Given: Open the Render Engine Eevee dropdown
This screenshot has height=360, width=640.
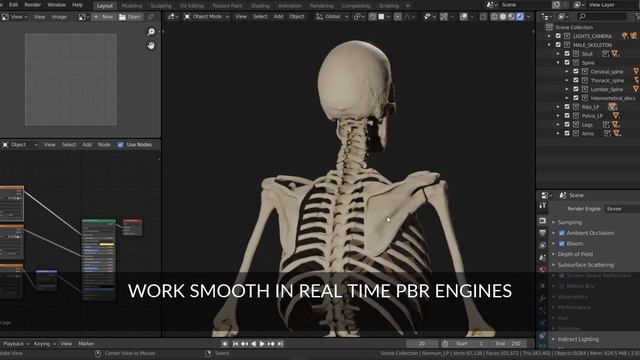Looking at the screenshot, I should [622, 209].
